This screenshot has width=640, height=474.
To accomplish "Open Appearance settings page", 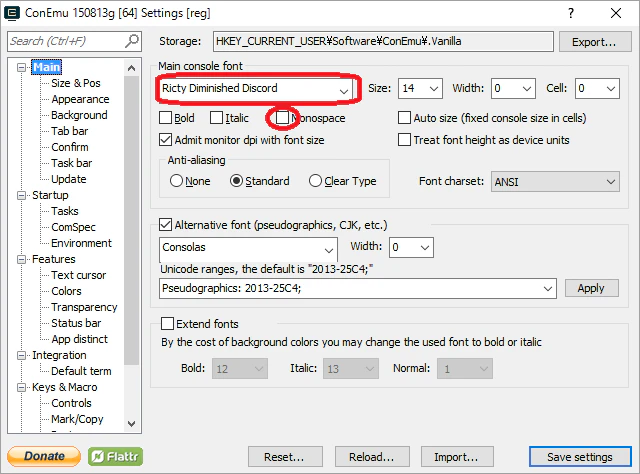I will (x=80, y=99).
